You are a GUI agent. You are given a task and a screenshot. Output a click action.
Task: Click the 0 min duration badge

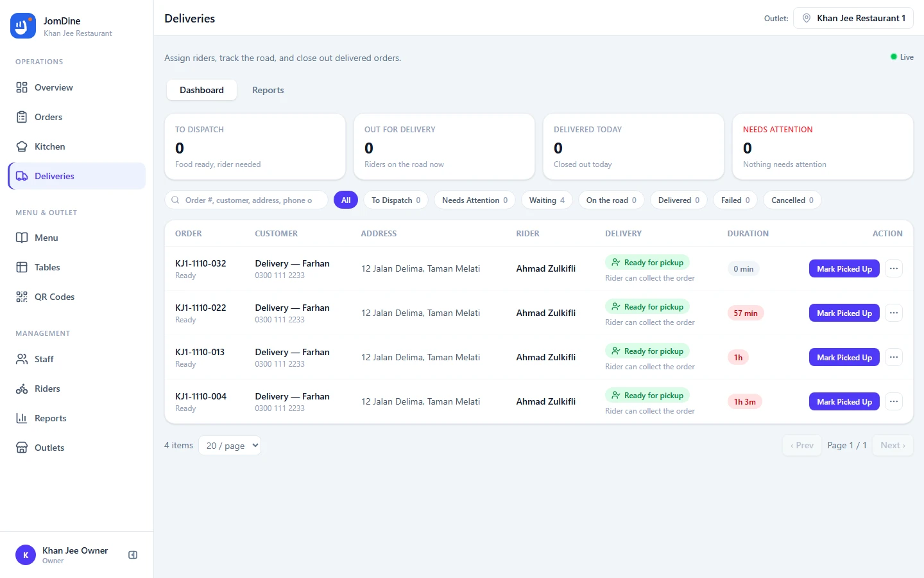click(744, 268)
